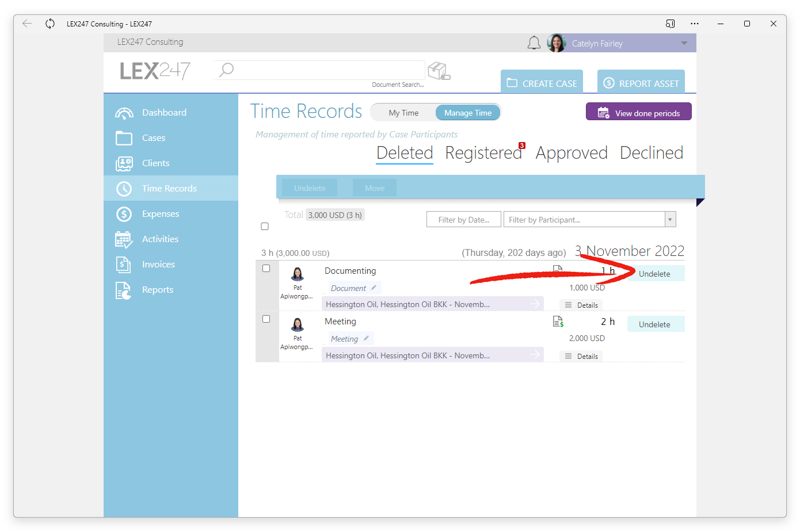Click the arrow icon on Meeting case link

(535, 354)
